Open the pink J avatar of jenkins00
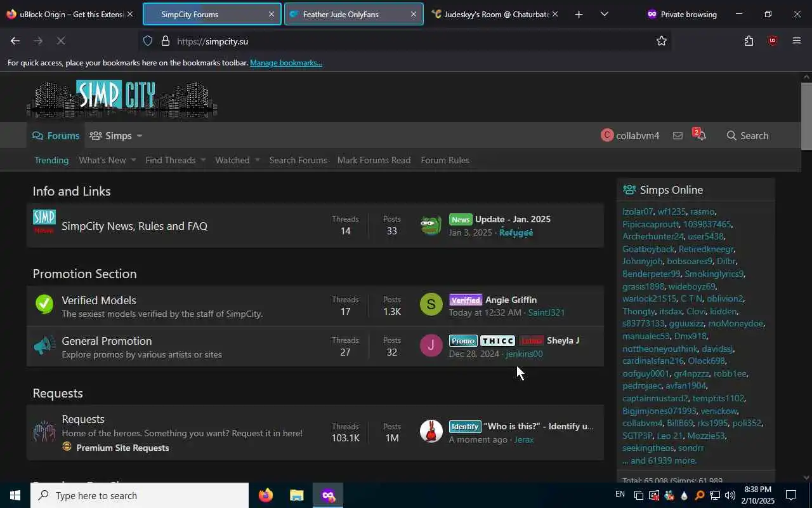 coord(431,345)
